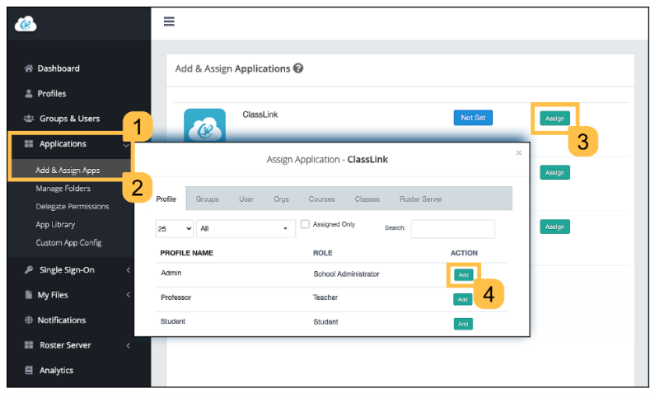This screenshot has width=655, height=393.
Task: Switch to the Roster Server tab
Action: pyautogui.click(x=421, y=199)
